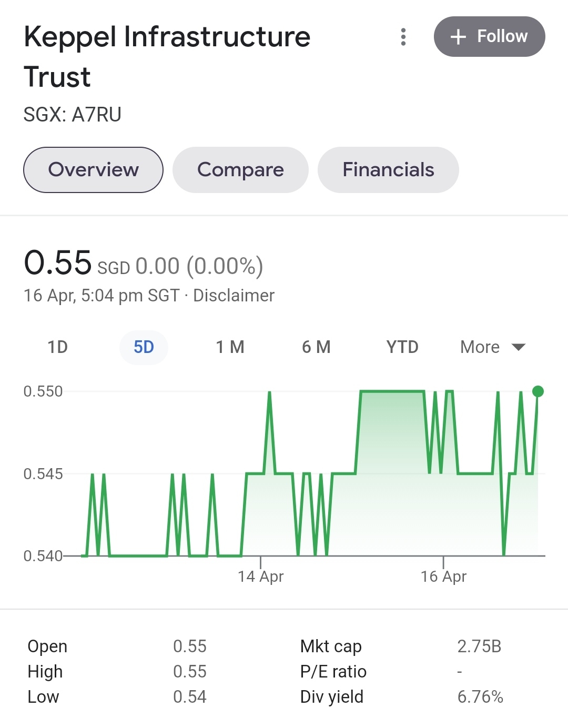Click the Mkt cap value 2.75B

pos(479,646)
